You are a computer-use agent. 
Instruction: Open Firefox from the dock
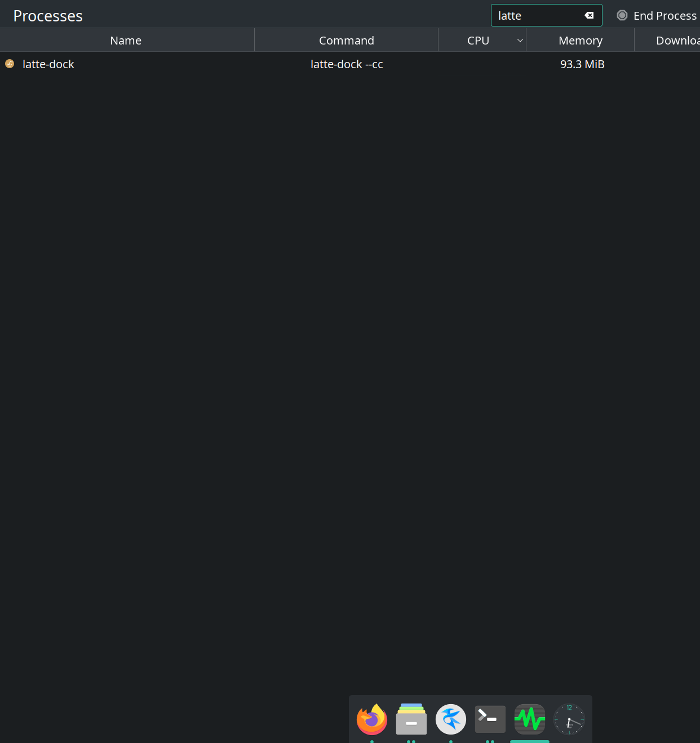pos(372,719)
